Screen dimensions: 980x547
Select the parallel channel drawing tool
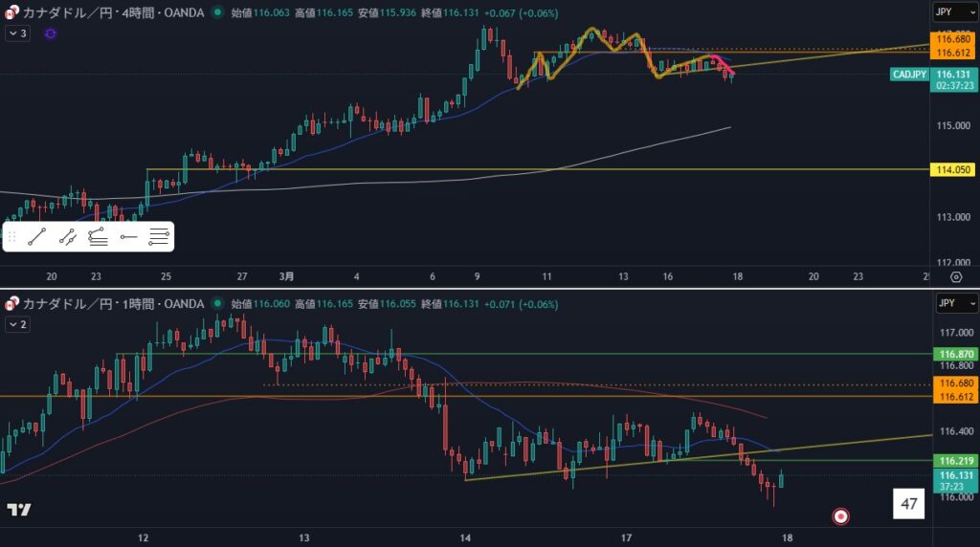(x=67, y=237)
